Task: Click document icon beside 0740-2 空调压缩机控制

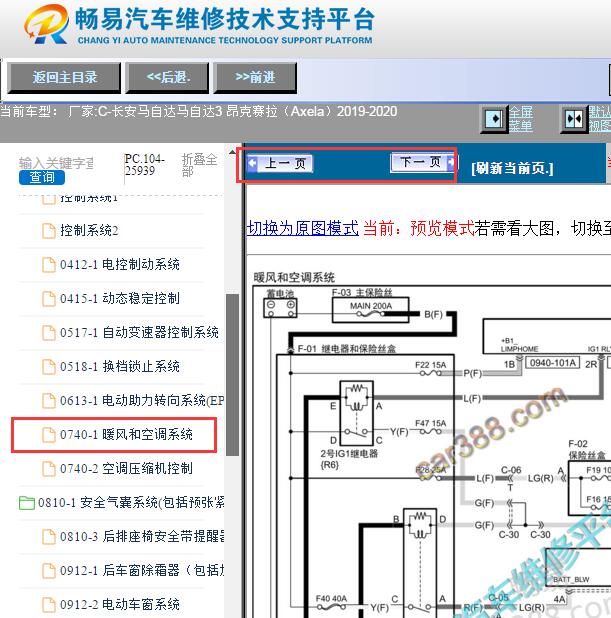Action: pyautogui.click(x=49, y=469)
